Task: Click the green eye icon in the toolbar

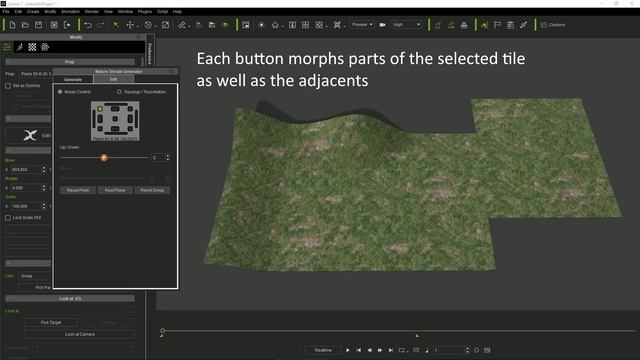Action: point(225,25)
